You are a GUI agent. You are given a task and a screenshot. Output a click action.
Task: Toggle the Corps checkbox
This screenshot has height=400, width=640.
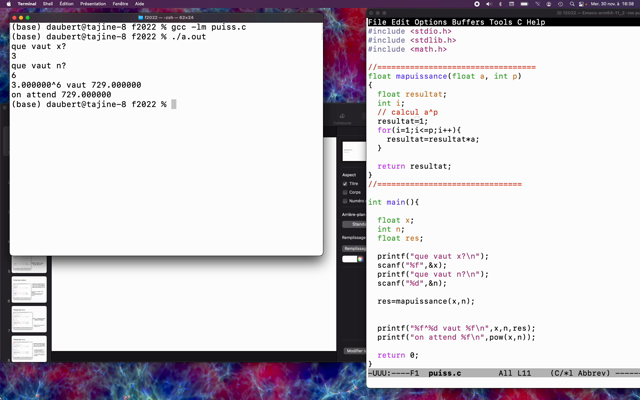point(346,192)
